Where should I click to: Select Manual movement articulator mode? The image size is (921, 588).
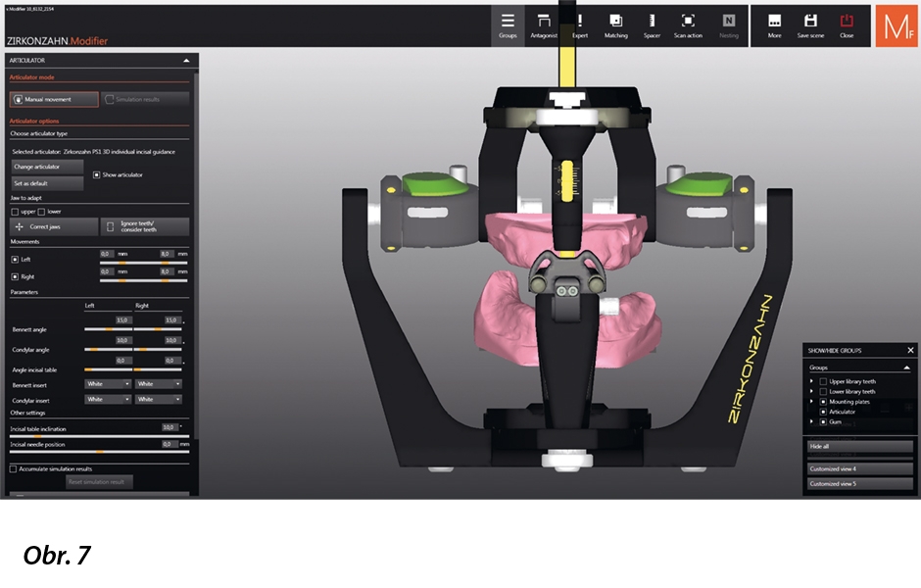[54, 99]
